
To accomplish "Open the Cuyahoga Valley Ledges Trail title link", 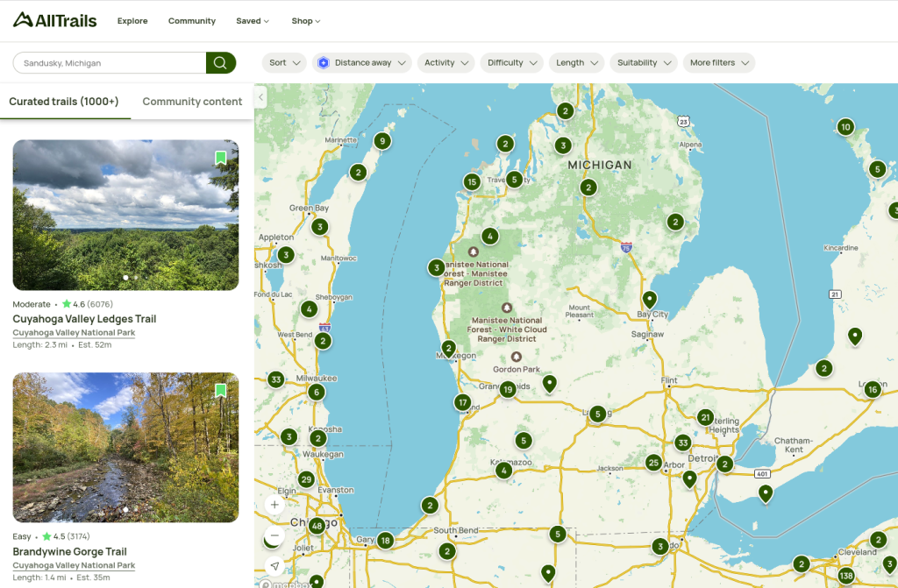I will pos(84,319).
